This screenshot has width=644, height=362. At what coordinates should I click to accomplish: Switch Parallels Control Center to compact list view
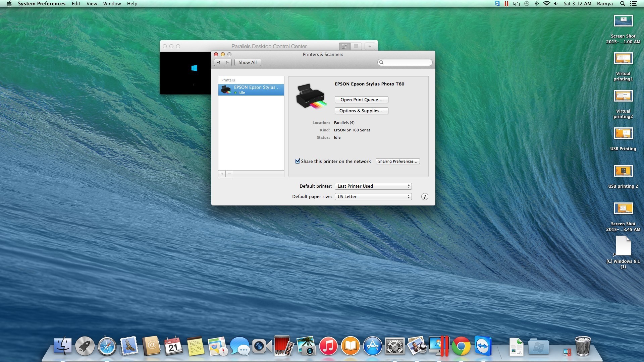pyautogui.click(x=356, y=46)
